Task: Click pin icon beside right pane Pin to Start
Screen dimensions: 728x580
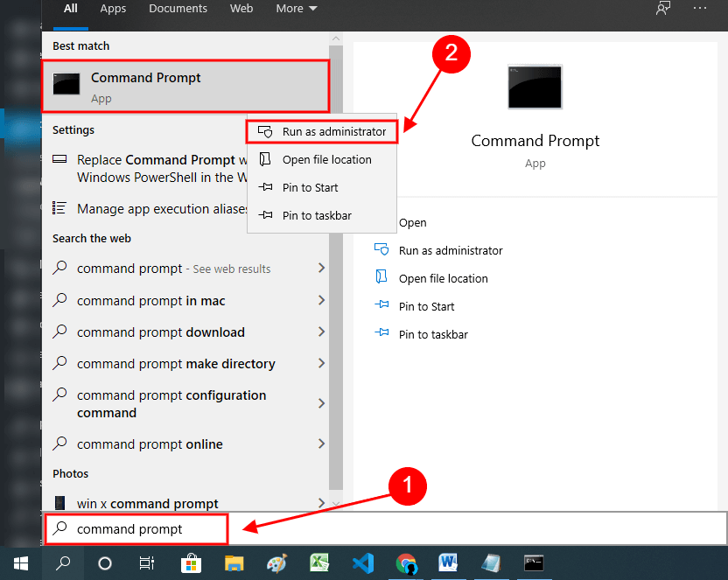Action: coord(381,304)
